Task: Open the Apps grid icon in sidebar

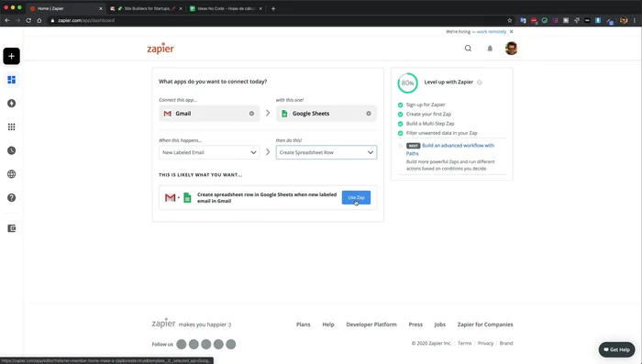Action: click(x=11, y=127)
